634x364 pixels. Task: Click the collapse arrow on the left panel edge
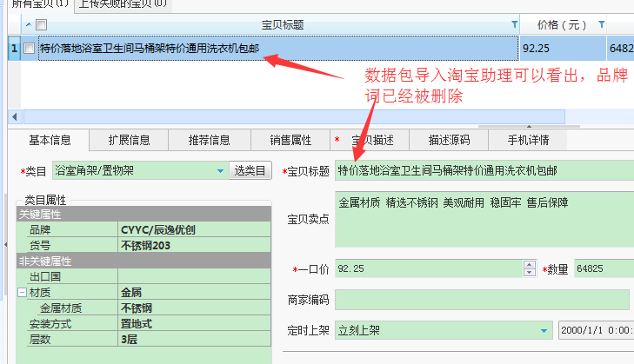point(5,244)
